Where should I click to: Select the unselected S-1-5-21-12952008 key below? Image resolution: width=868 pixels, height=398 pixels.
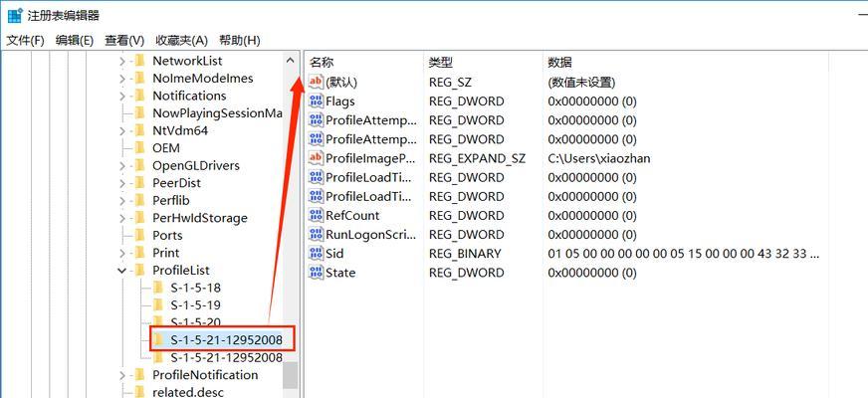[226, 357]
